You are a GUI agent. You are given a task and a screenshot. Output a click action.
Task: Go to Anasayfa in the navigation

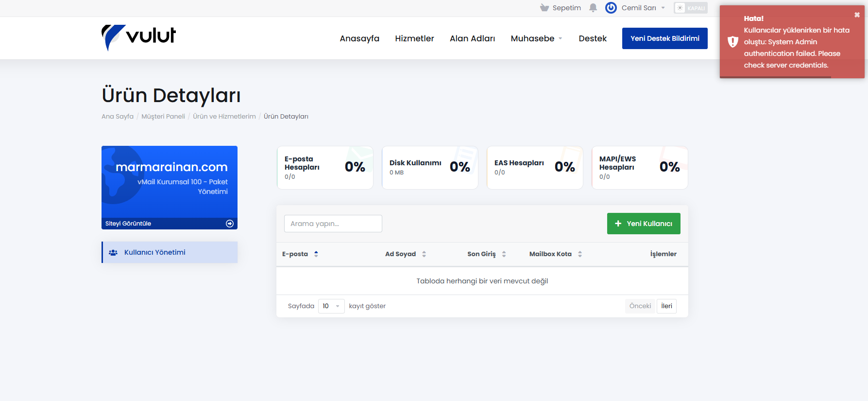359,38
